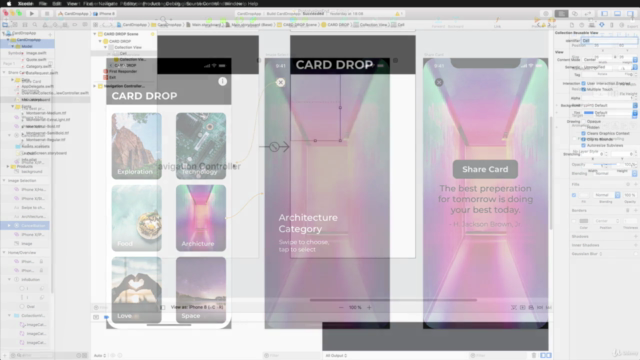Collapse the Collection View outline item

pos(105,47)
